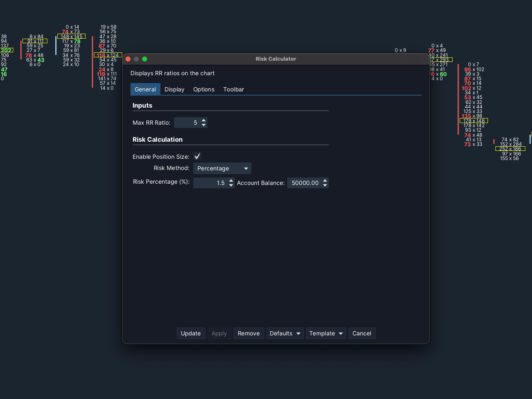Lower Account Balance using down arrow

(x=325, y=185)
